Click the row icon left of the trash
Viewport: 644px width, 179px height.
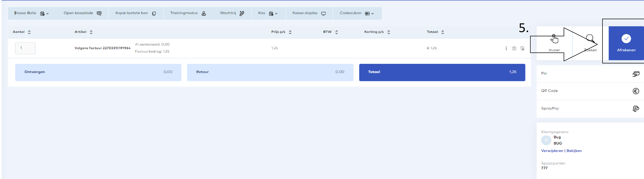(x=514, y=48)
